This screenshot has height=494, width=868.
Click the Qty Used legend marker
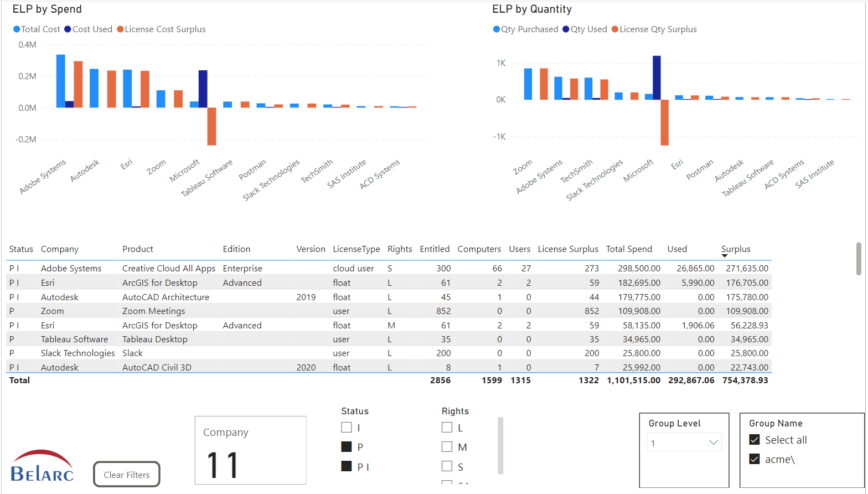(566, 29)
